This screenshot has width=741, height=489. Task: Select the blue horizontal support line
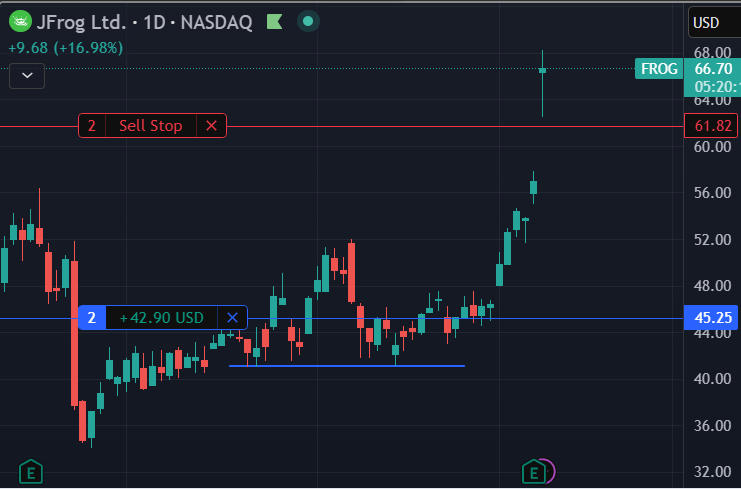[347, 366]
